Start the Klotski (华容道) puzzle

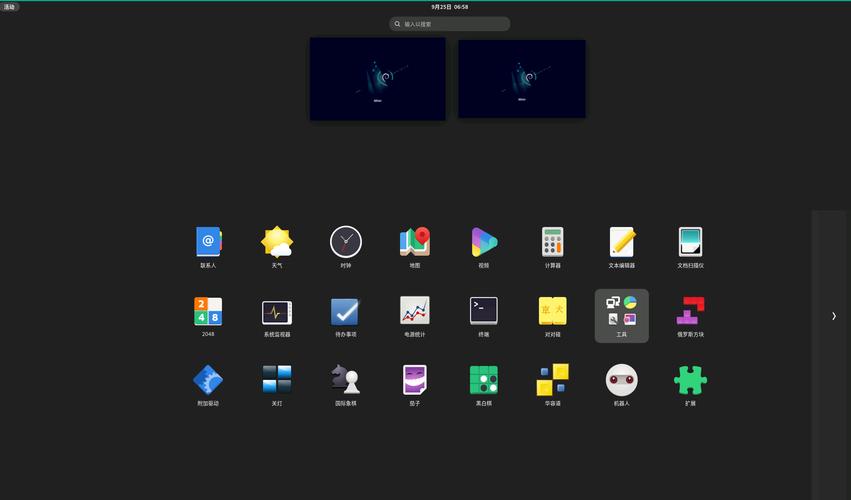point(552,384)
